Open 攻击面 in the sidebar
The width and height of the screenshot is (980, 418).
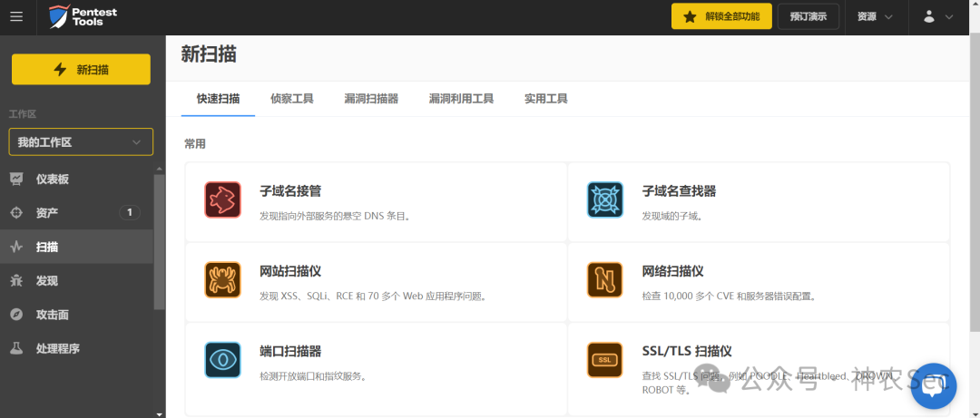(x=76, y=315)
